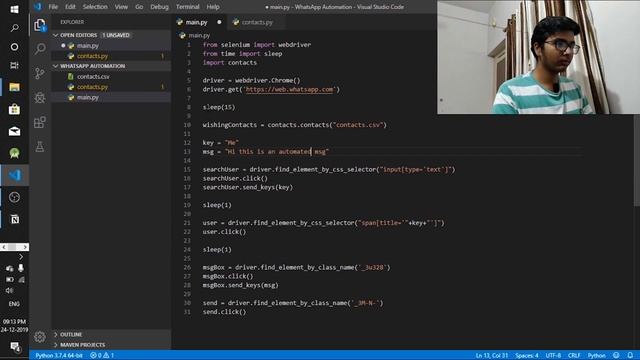Click the ENG language indicator
This screenshot has width=640, height=360.
pyautogui.click(x=14, y=304)
